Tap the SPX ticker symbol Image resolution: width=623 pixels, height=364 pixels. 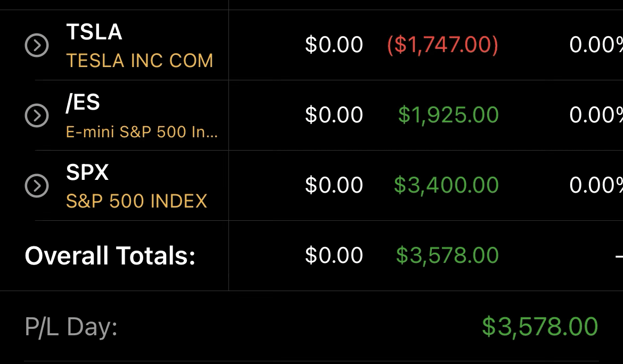(87, 172)
